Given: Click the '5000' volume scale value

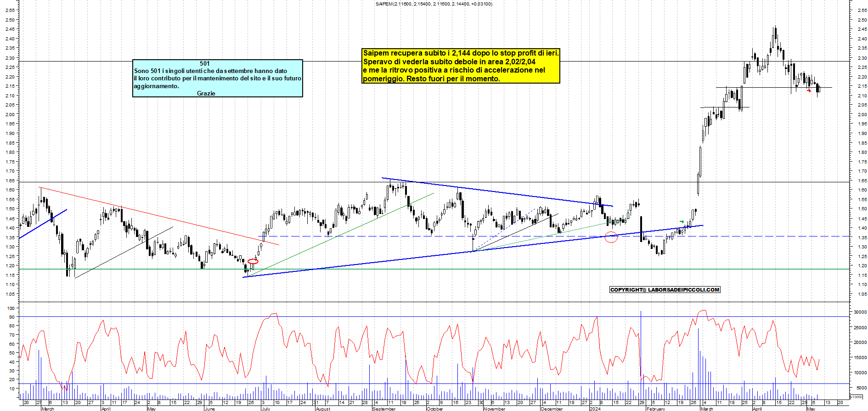Looking at the screenshot, I should tap(861, 388).
